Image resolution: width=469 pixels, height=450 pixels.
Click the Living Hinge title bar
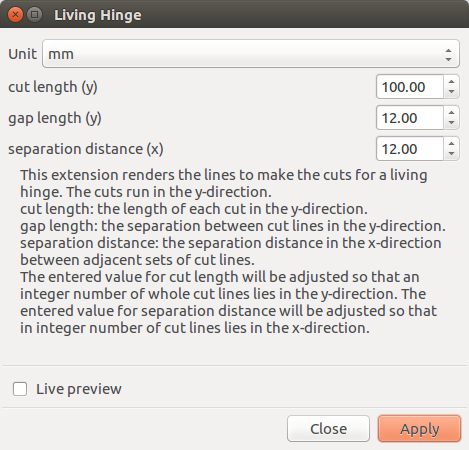(x=234, y=14)
